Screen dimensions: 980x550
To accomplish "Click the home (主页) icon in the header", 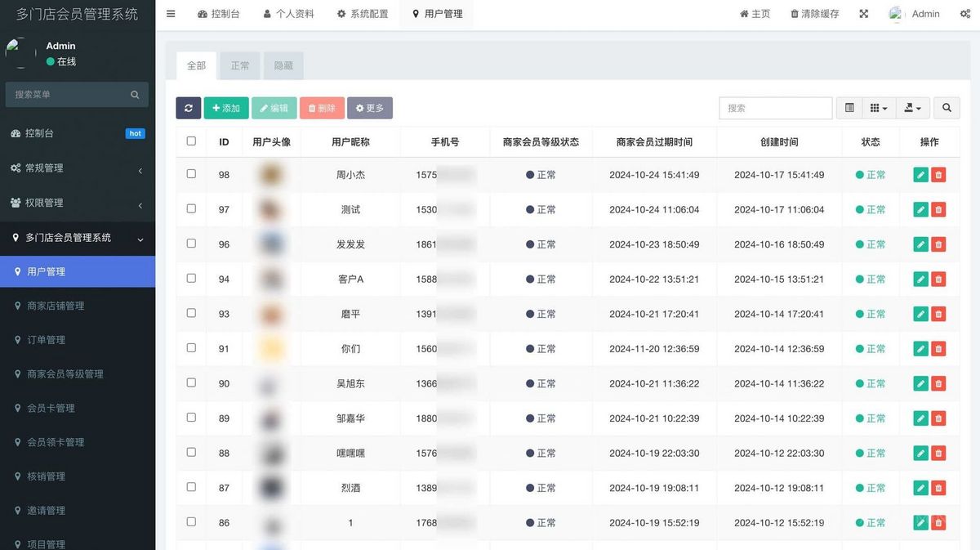I will click(x=754, y=13).
